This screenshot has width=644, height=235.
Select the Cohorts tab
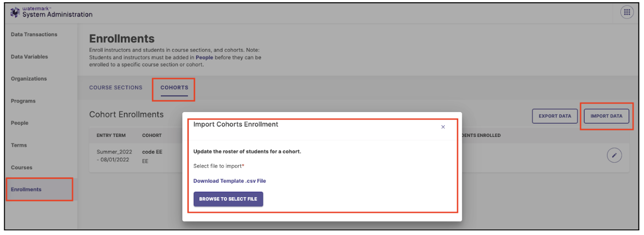pyautogui.click(x=174, y=88)
